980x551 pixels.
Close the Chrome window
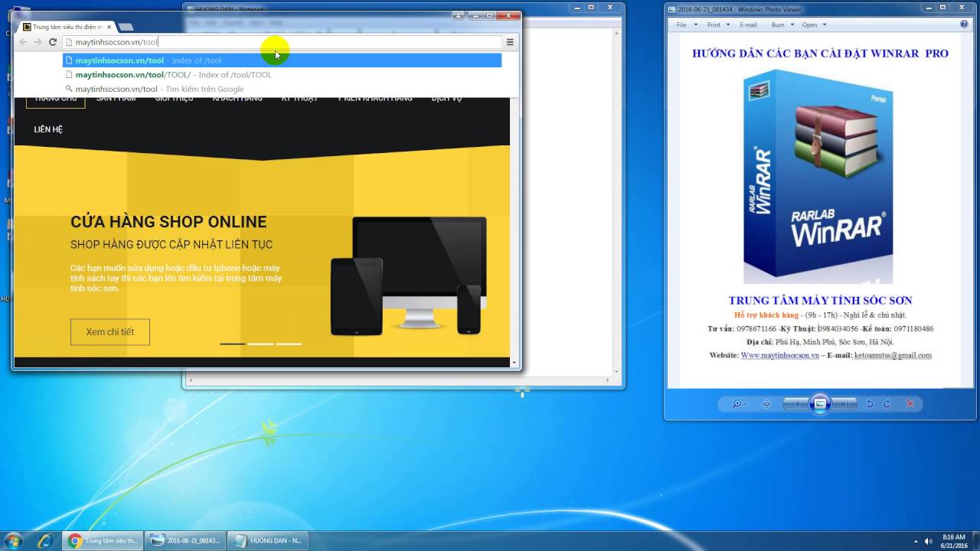pos(506,15)
